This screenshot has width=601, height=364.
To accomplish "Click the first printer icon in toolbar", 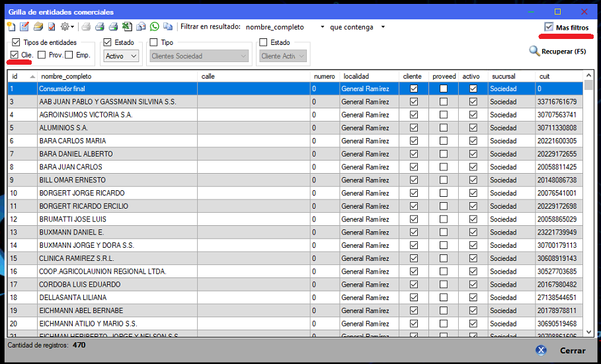I will [x=86, y=27].
